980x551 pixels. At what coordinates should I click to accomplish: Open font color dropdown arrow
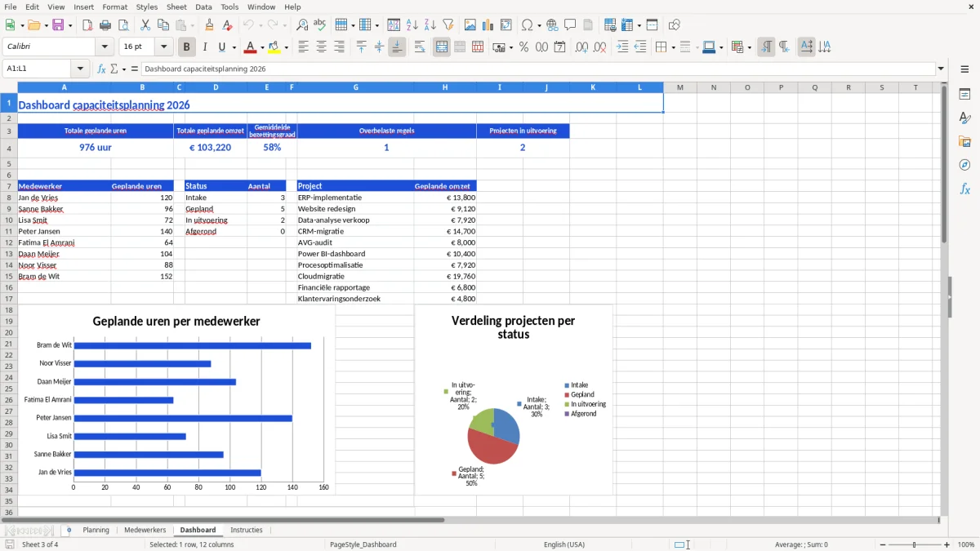[x=262, y=47]
